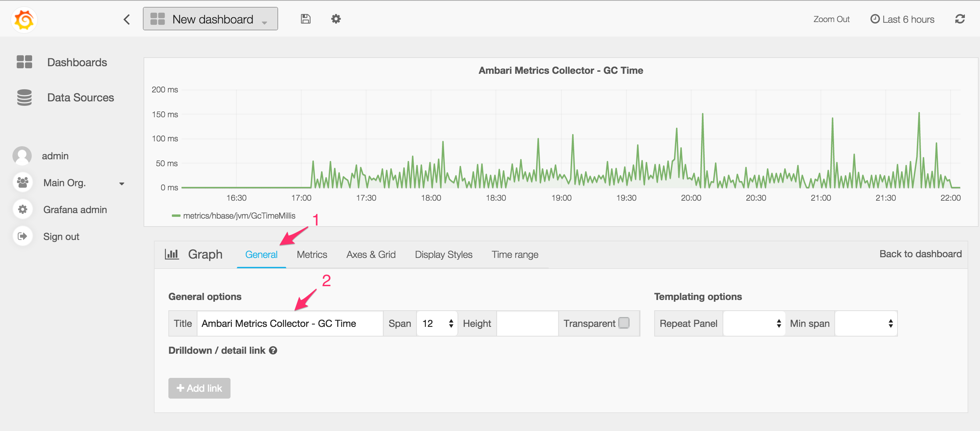Switch to the Axes & Grid tab

coord(371,254)
